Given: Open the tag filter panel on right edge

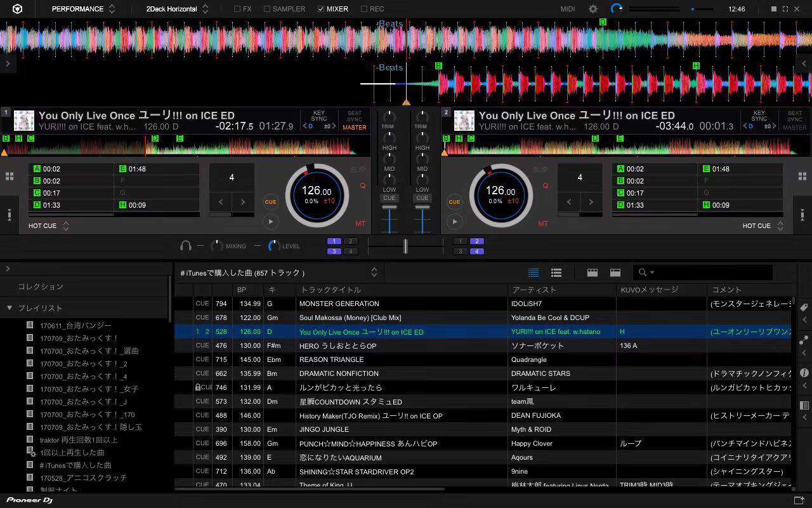Looking at the screenshot, I should coord(804,307).
